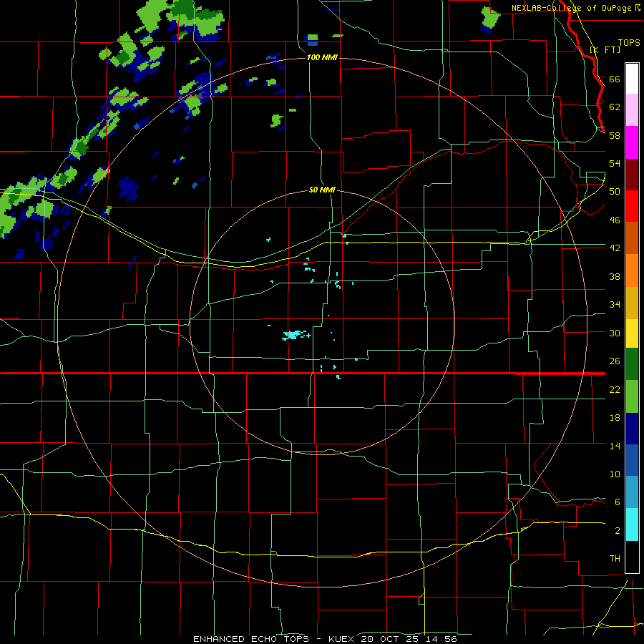The image size is (644, 644).
Task: Click the legend value '54'
Action: (615, 163)
